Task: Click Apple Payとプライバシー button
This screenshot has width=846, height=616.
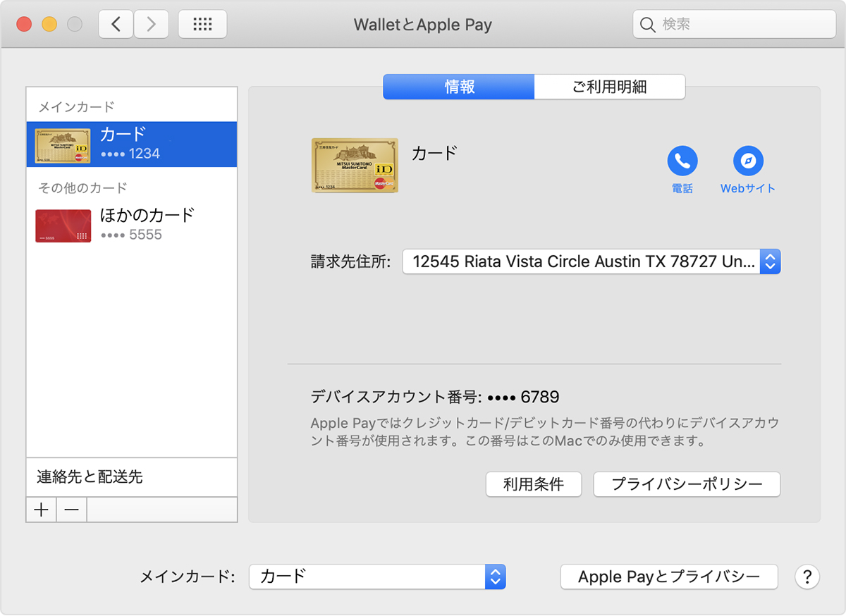Action: click(x=669, y=577)
